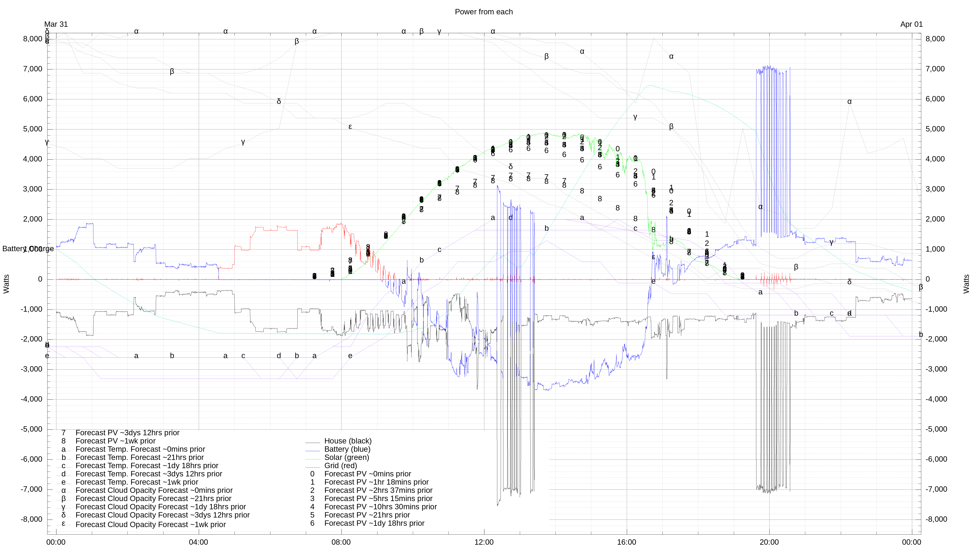The width and height of the screenshot is (980, 551).
Task: Select legend entry "Solar (green)"
Action: [347, 457]
